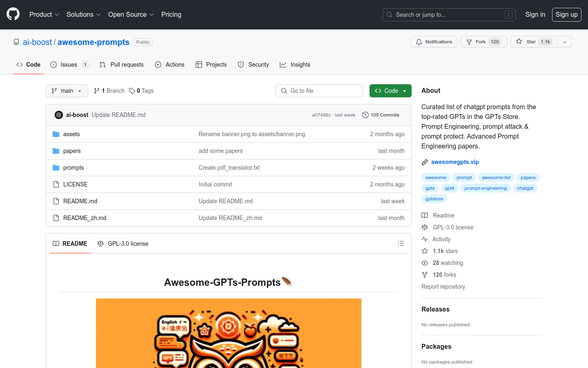This screenshot has width=588, height=368.
Task: Open the prompts folder
Action: point(73,168)
